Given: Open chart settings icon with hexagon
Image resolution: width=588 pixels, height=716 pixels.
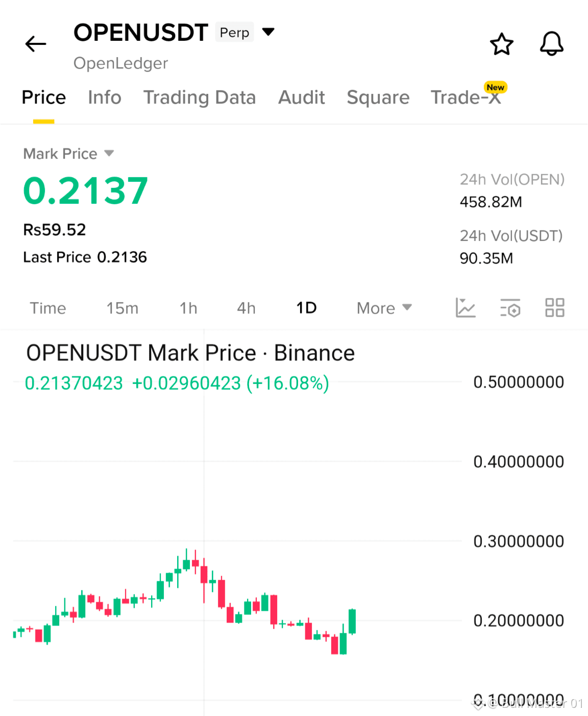Looking at the screenshot, I should pyautogui.click(x=510, y=308).
